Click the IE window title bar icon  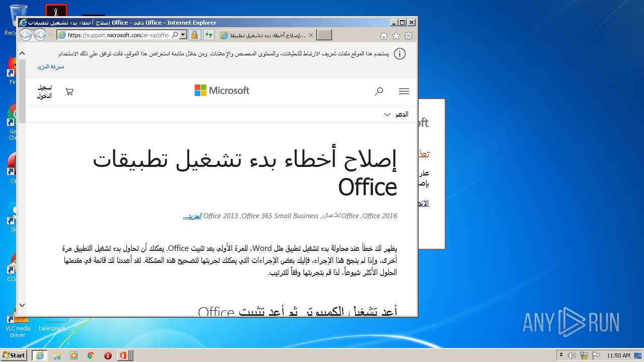pyautogui.click(x=23, y=22)
